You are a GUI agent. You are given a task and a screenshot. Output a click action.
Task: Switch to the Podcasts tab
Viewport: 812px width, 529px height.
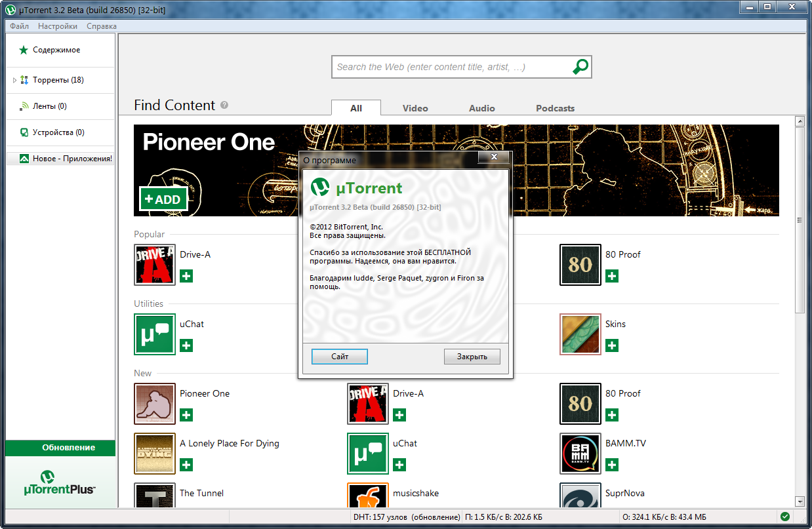(x=555, y=108)
